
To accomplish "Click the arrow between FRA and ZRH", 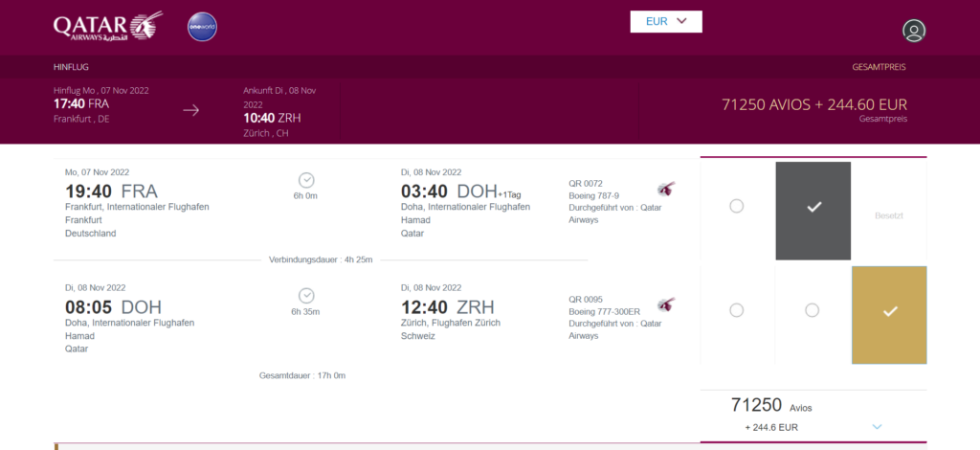I will tap(191, 110).
